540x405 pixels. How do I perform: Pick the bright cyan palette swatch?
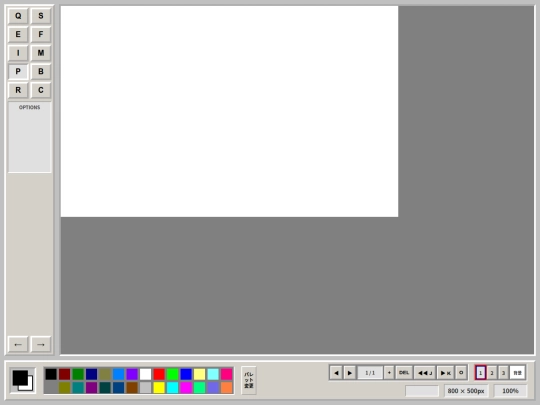click(173, 387)
